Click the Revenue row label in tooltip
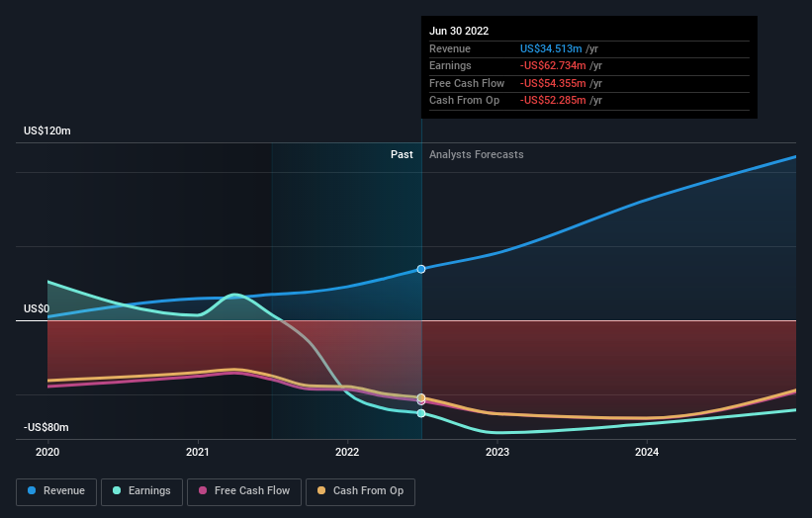Image resolution: width=812 pixels, height=518 pixels. tap(450, 48)
